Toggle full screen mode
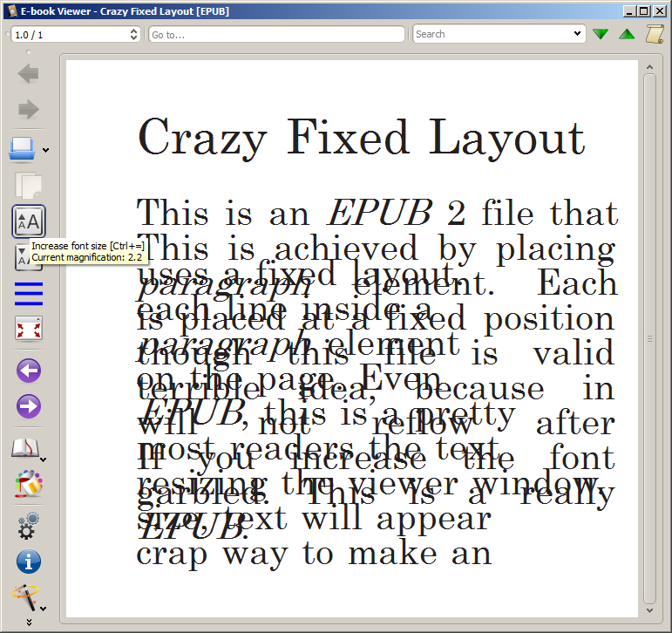The width and height of the screenshot is (672, 633). tap(28, 330)
